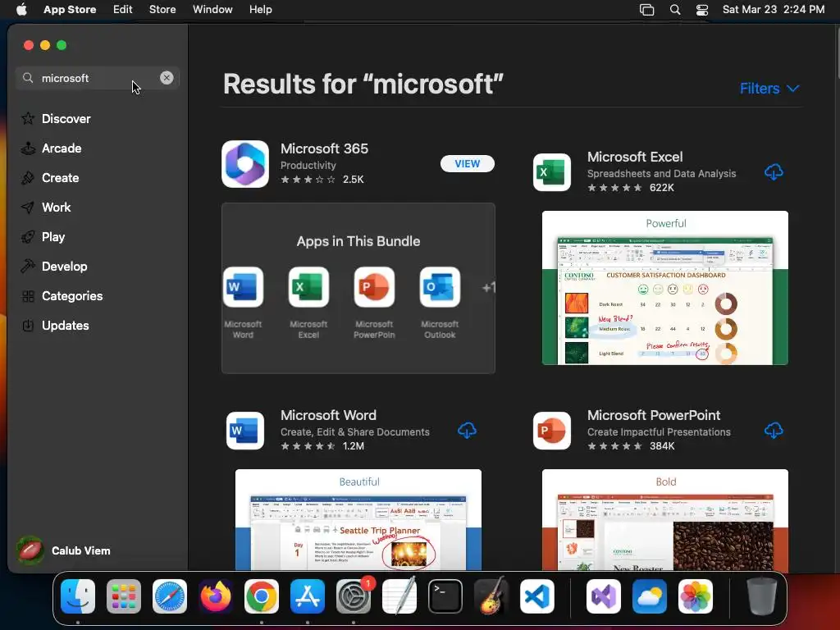
Task: Launch Safari from the Dock
Action: 170,596
